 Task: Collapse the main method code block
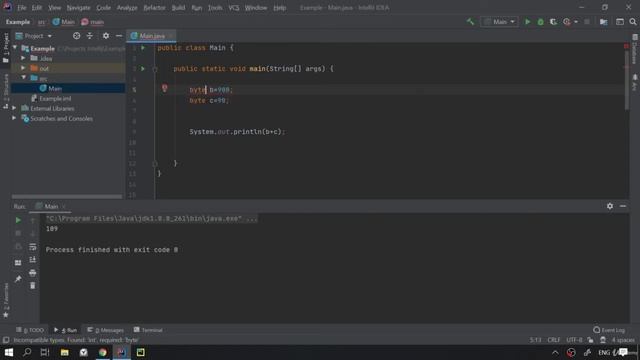pyautogui.click(x=155, y=69)
